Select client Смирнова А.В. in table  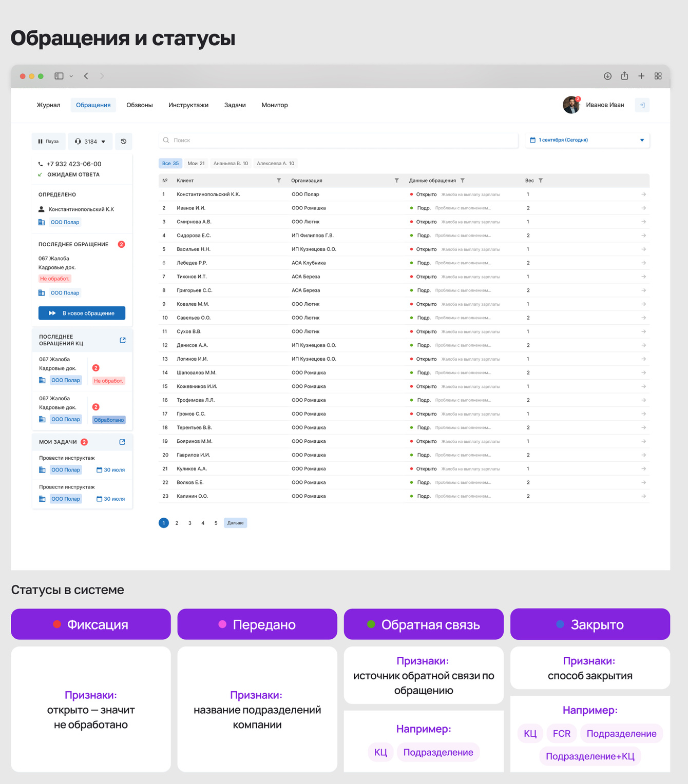(194, 222)
